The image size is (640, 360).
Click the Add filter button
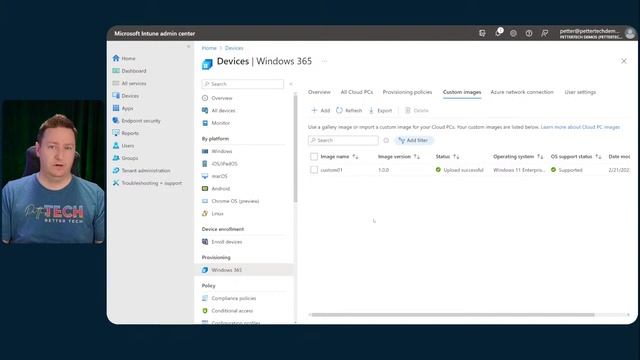413,140
